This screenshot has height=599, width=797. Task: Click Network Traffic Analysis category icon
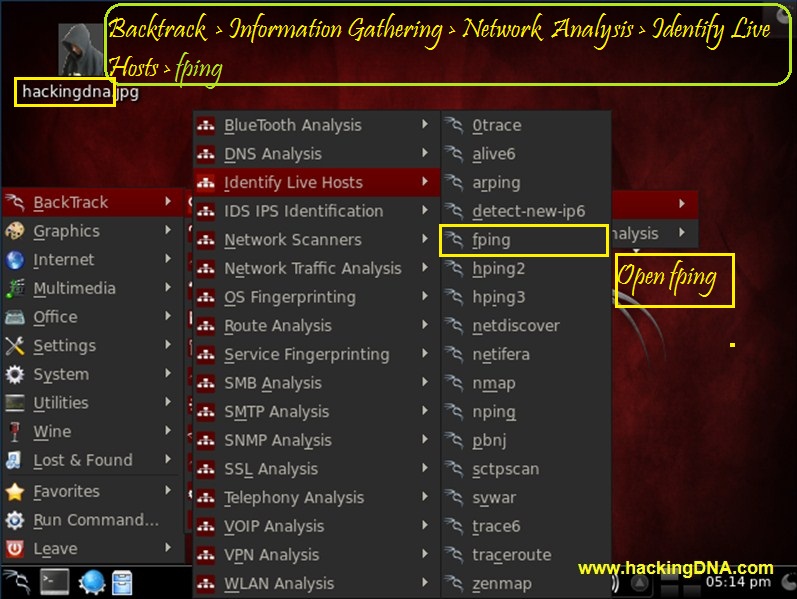pos(206,268)
